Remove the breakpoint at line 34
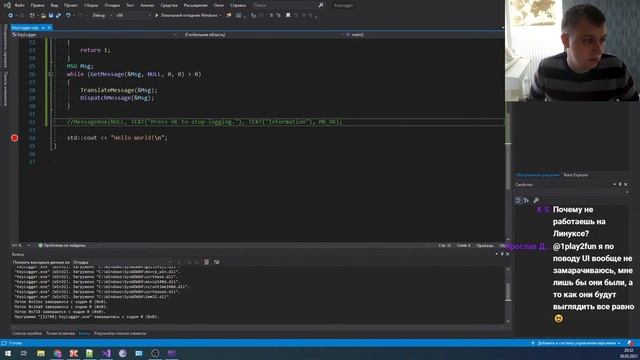Image resolution: width=640 pixels, height=360 pixels. 14,138
